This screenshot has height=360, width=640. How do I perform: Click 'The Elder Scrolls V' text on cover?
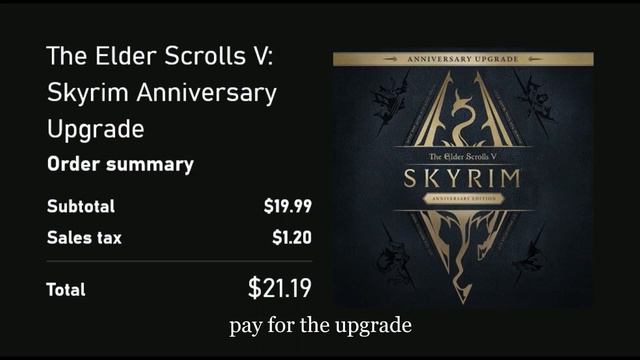(462, 156)
